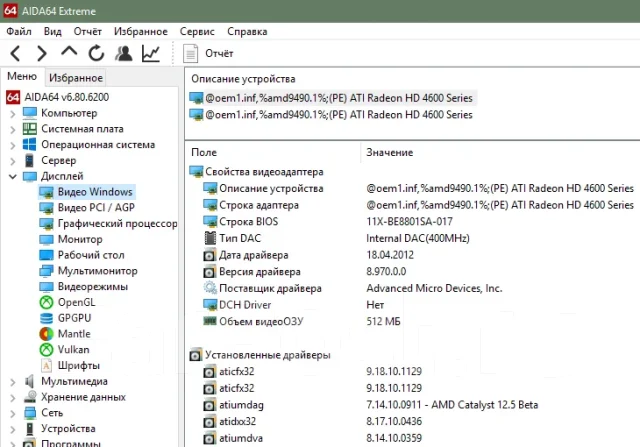Viewport: 640px width, 447px height.
Task: Open the Сервис menu
Action: (197, 31)
